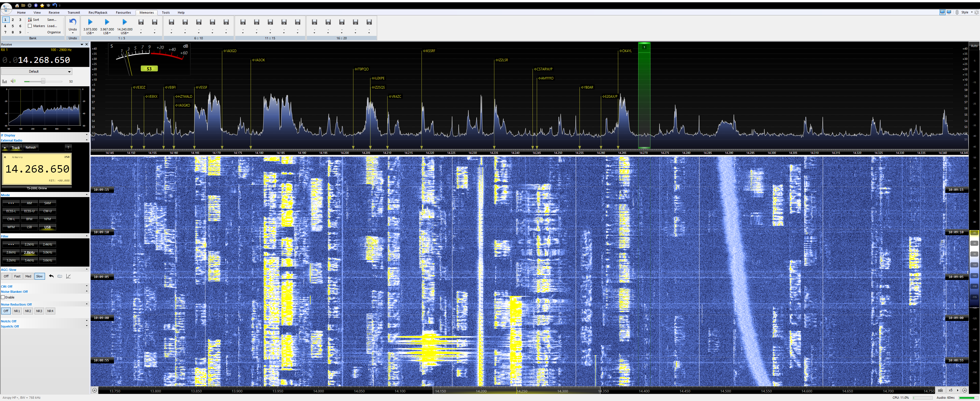The height and width of the screenshot is (401, 980).
Task: Click the camera screenshot icon in title bar
Action: click(48, 5)
